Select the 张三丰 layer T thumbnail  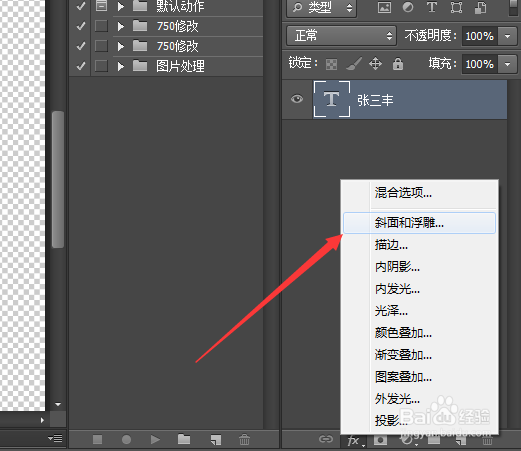[332, 99]
